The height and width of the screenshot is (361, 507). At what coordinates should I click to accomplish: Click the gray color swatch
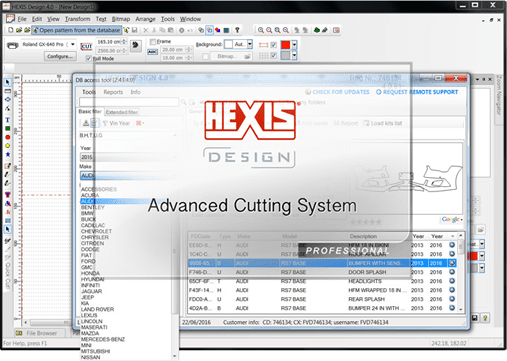tap(286, 55)
